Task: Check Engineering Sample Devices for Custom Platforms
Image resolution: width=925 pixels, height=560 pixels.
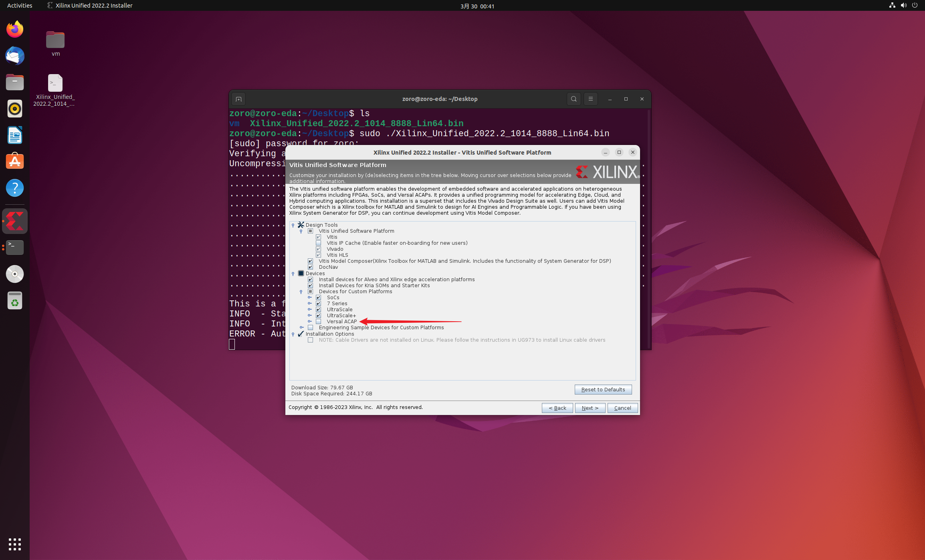Action: click(x=311, y=328)
